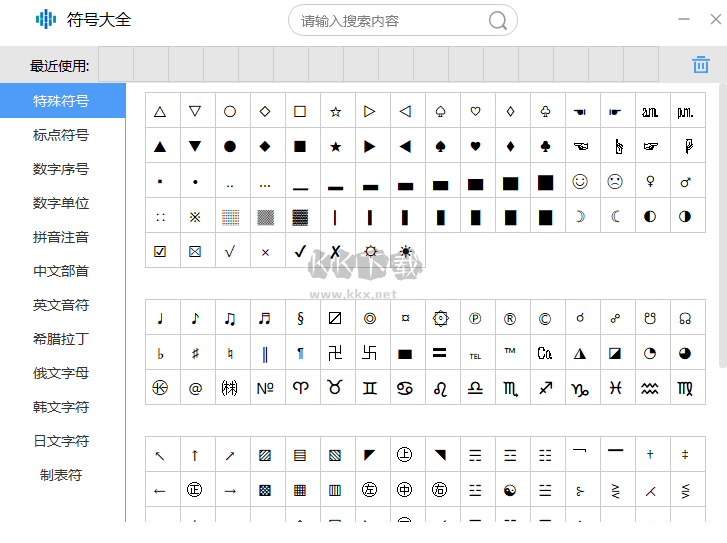The height and width of the screenshot is (543, 727).
Task: Pick the heavy check mark symbol
Action: (x=300, y=252)
